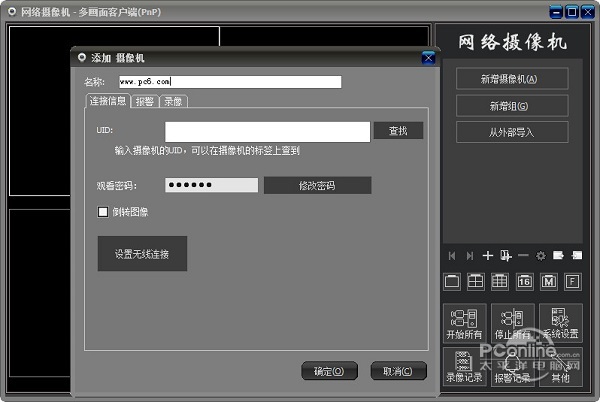Click the import list icon
This screenshot has width=600, height=402.
click(577, 255)
